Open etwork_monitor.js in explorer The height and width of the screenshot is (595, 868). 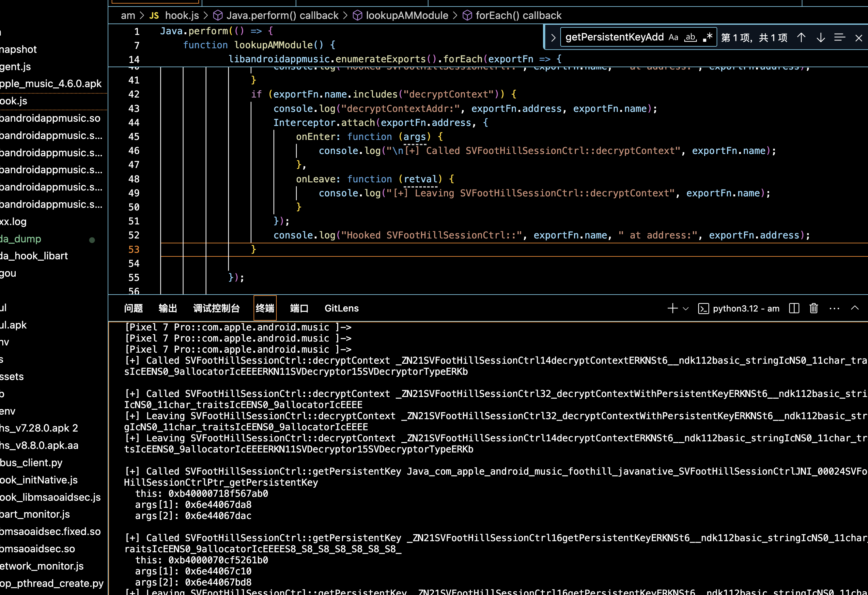(x=42, y=566)
